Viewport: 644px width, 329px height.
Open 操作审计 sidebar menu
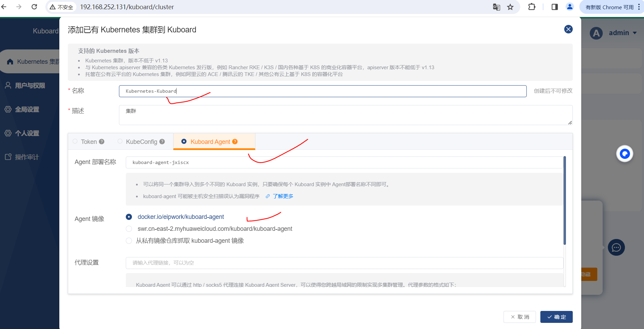coord(27,157)
